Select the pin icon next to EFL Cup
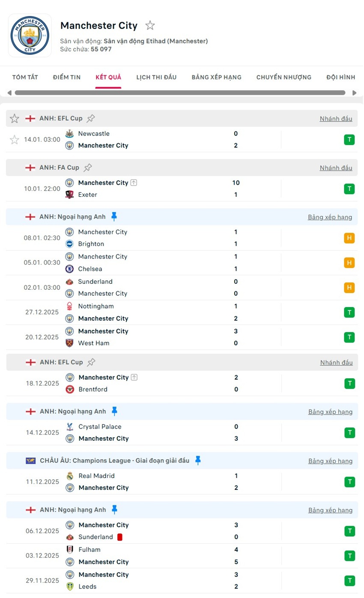Screen dimensions: 364x598 coord(91,118)
